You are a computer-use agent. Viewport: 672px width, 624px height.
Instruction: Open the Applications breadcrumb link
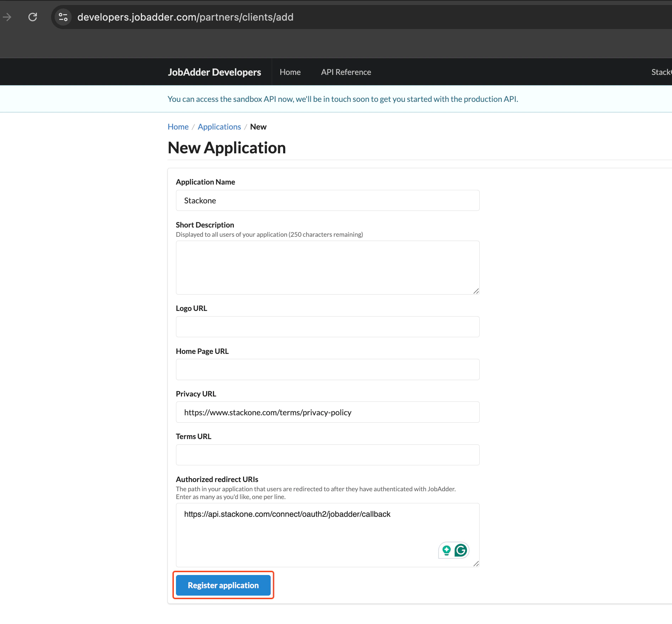[219, 126]
